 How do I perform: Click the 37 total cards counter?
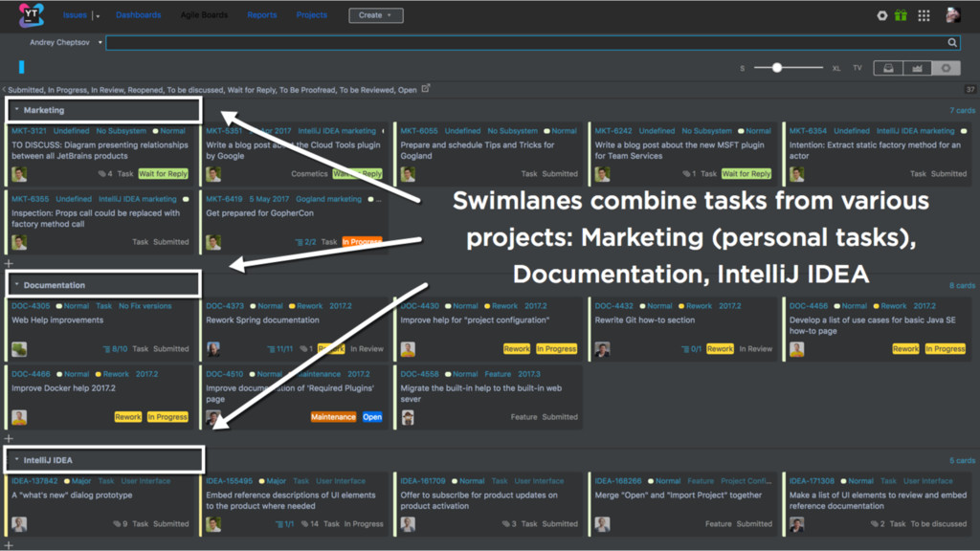[970, 89]
